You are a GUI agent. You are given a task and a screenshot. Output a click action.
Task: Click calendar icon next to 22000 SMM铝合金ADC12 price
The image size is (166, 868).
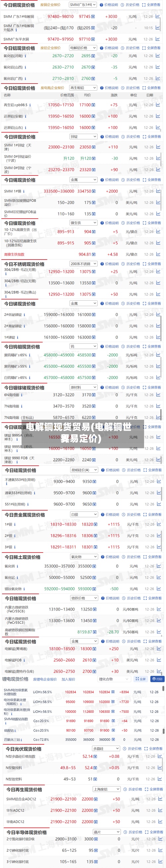[96, 799]
